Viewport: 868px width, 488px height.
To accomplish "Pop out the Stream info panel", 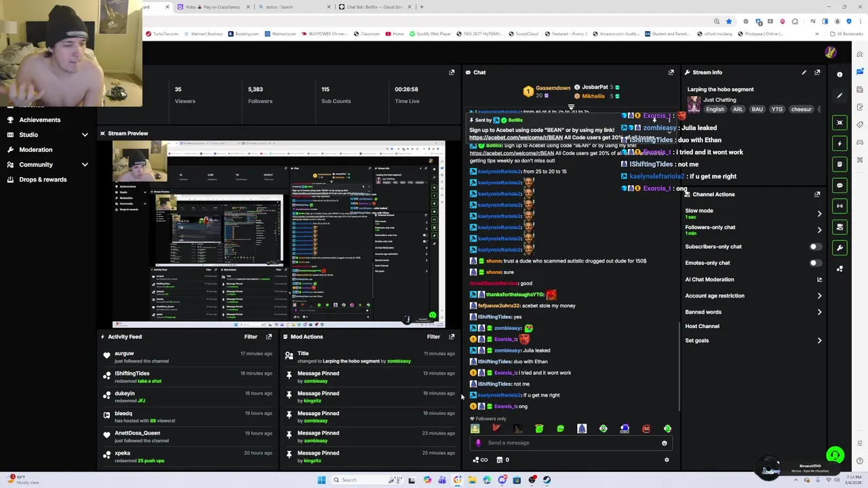I will click(x=817, y=72).
